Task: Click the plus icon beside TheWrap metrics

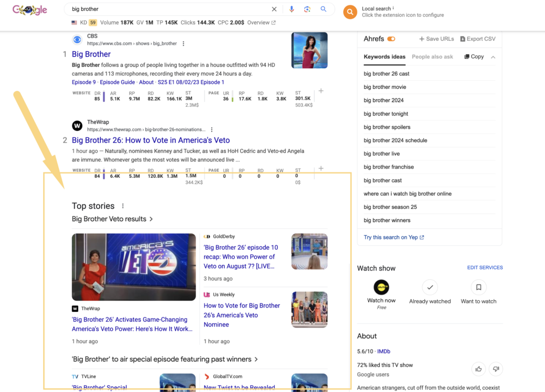Action: 321,169
